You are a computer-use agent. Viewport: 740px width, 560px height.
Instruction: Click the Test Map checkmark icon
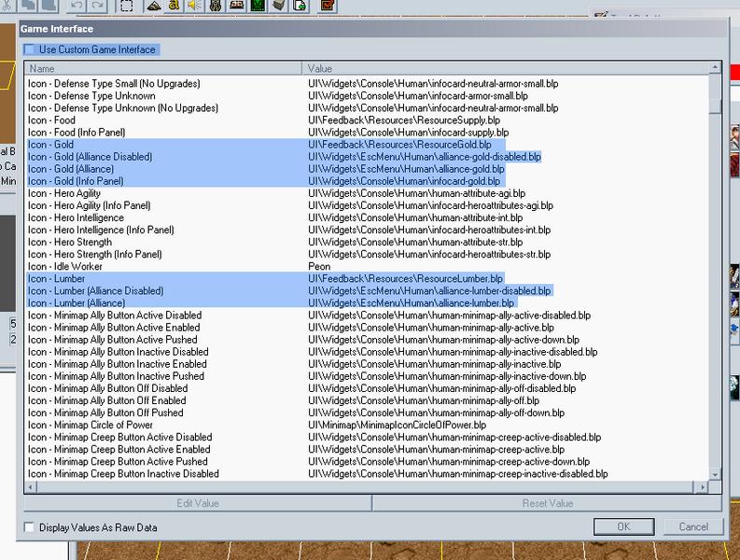click(327, 7)
